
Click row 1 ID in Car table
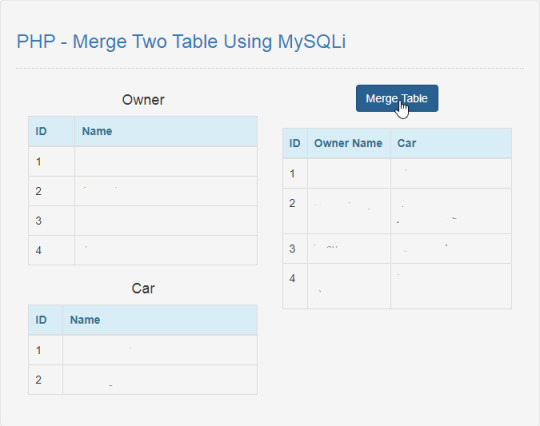(x=39, y=350)
